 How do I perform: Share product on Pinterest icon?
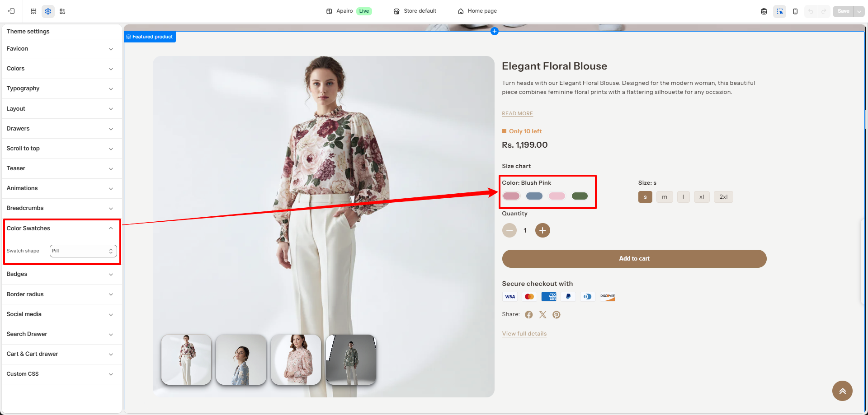click(x=557, y=315)
